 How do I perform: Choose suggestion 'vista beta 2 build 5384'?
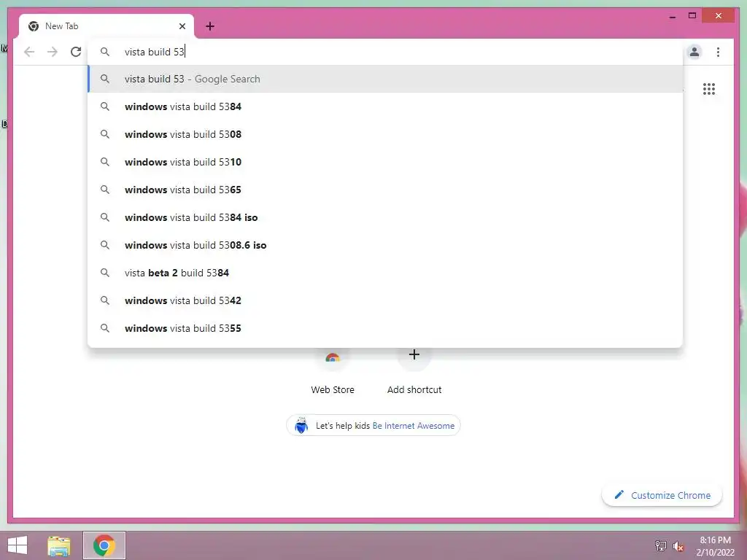[x=385, y=273]
